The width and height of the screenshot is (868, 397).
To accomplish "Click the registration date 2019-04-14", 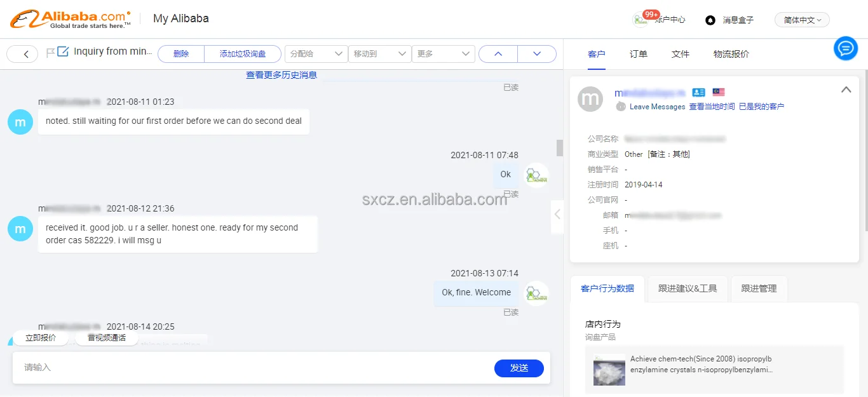I will click(644, 185).
